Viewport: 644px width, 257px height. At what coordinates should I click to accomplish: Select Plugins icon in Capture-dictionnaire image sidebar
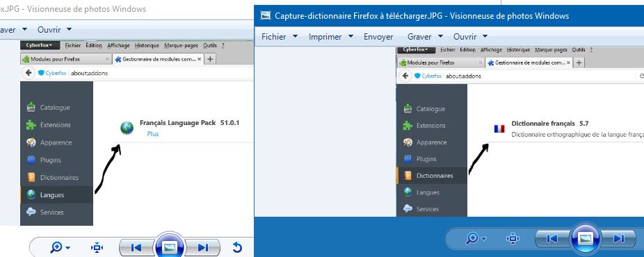click(x=408, y=158)
